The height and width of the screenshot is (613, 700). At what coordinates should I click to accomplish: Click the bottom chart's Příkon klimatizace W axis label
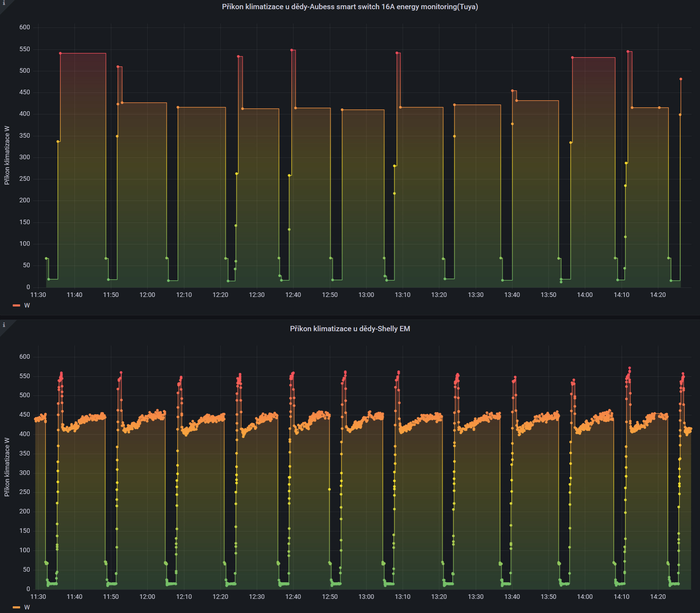click(7, 467)
